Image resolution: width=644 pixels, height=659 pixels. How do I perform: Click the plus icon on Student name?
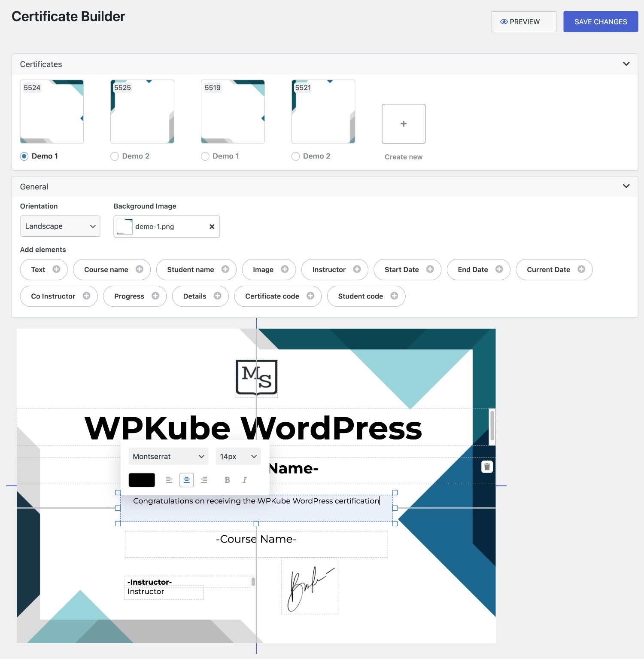click(x=225, y=269)
